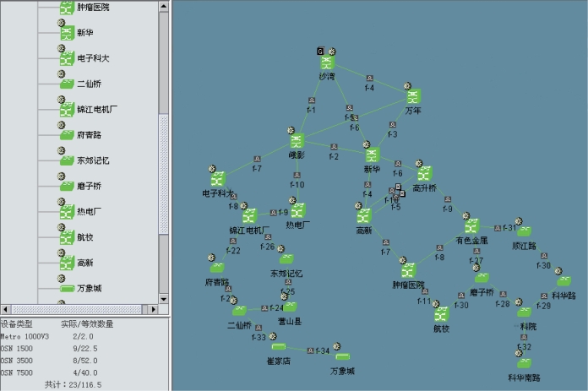Click the 万年 network element icon

click(413, 96)
